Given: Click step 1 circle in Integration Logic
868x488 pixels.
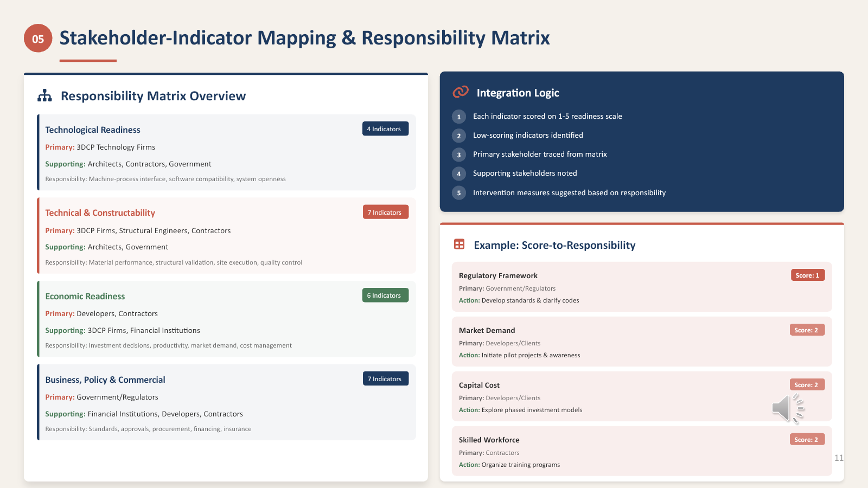Looking at the screenshot, I should pos(459,117).
